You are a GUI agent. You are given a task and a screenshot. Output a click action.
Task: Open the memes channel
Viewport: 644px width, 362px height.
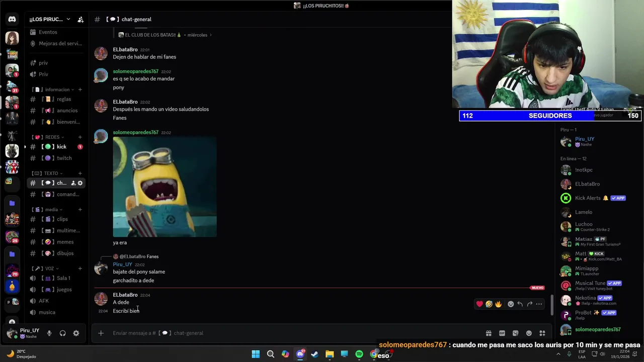click(55, 242)
